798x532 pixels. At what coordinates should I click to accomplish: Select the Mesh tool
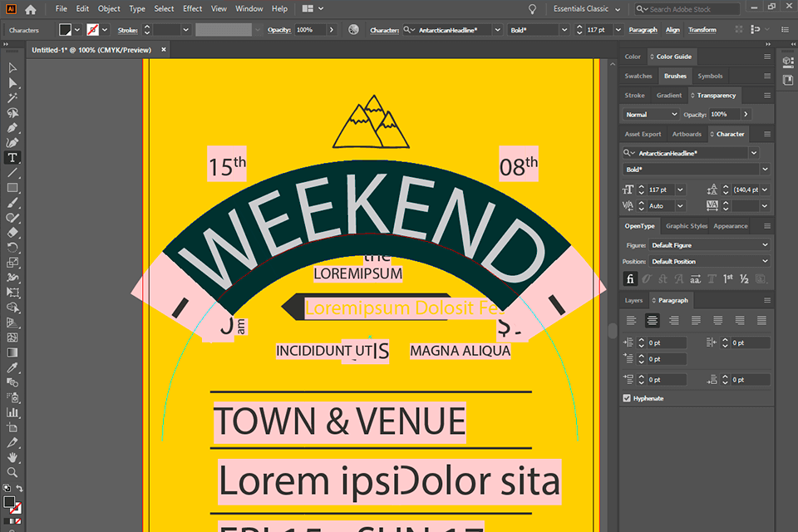click(x=12, y=337)
